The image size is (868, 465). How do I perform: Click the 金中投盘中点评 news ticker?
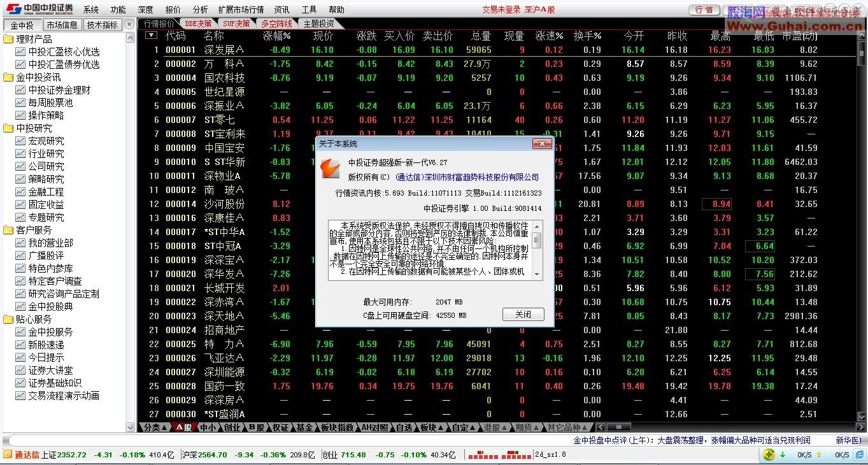tap(692, 440)
